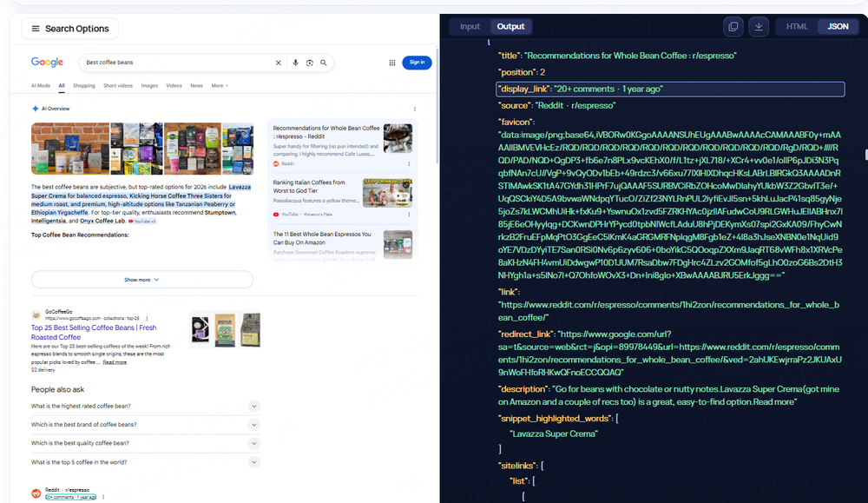868x503 pixels.
Task: Click the JSON source 'Reddit · r/espresso' line
Action: (x=556, y=106)
